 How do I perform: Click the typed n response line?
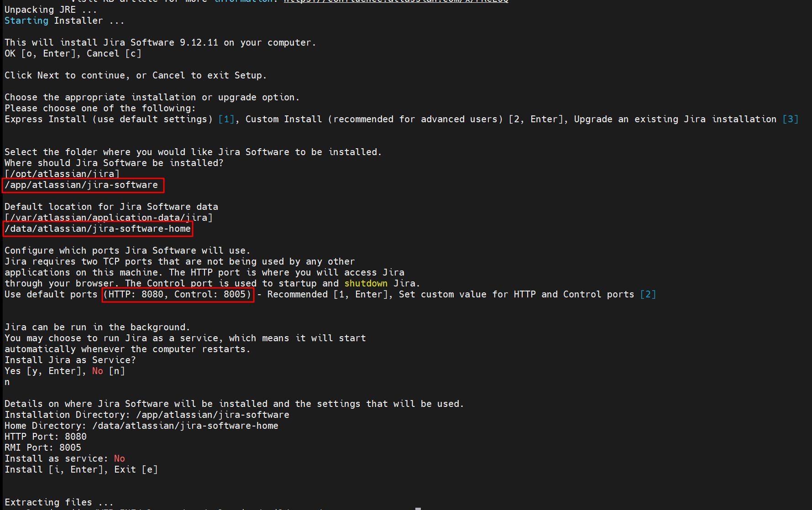(7, 382)
